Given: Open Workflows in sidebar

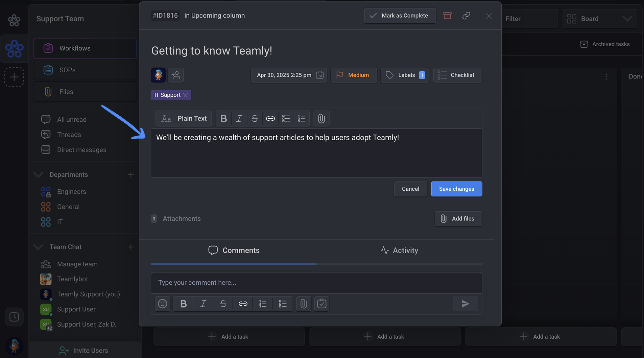Looking at the screenshot, I should click(x=85, y=48).
